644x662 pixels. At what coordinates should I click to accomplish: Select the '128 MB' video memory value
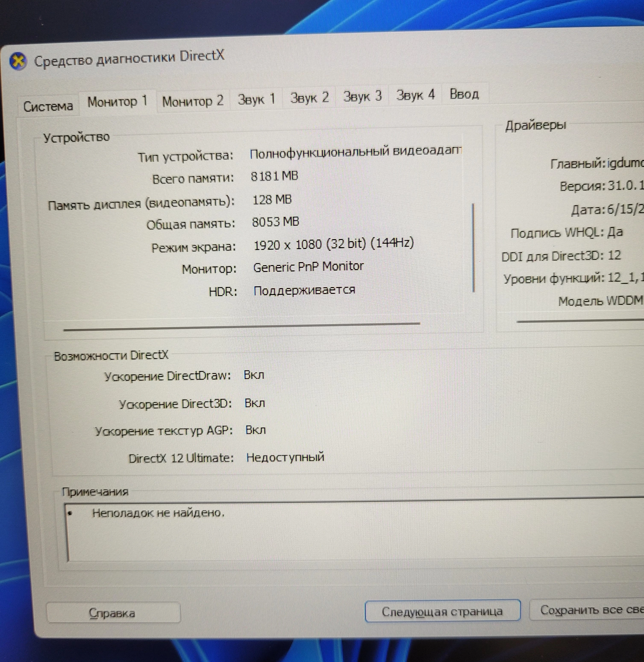[272, 199]
